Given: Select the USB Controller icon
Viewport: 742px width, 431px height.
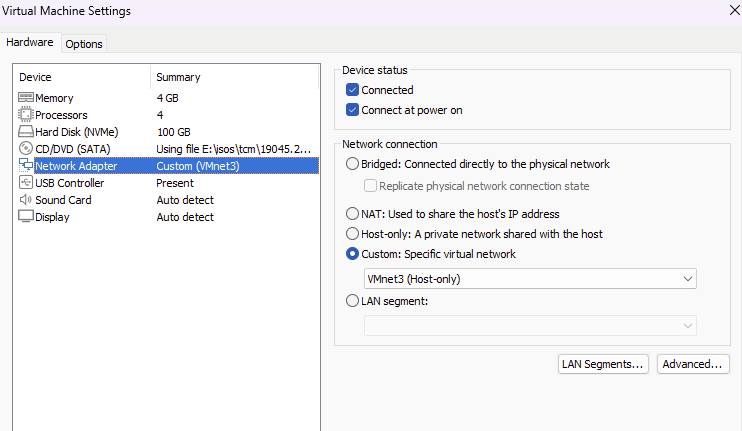Looking at the screenshot, I should (26, 182).
